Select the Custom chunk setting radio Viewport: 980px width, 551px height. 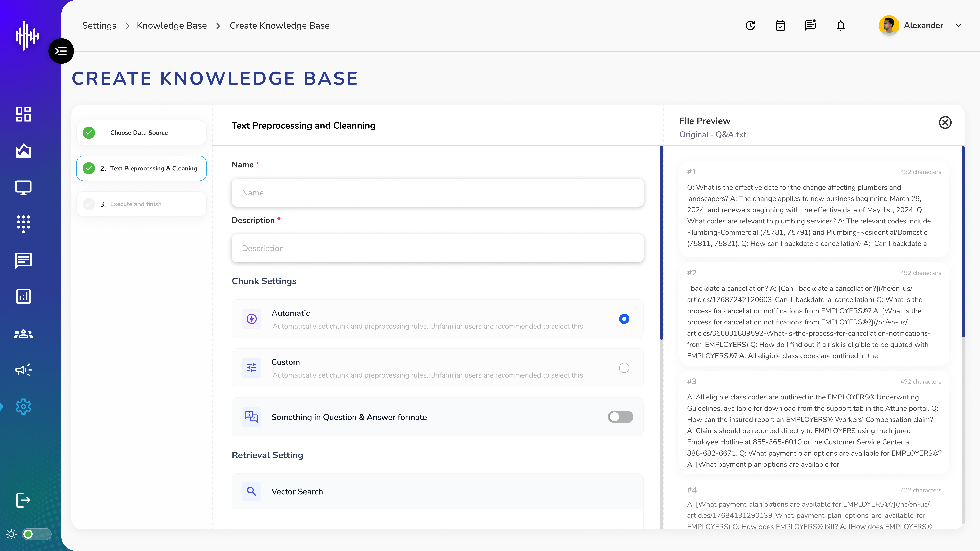point(624,368)
